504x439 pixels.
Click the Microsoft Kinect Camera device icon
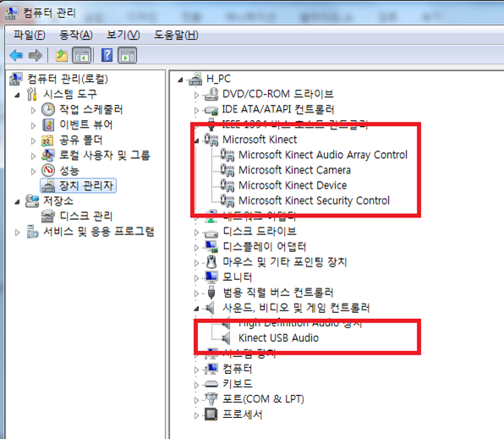(227, 170)
